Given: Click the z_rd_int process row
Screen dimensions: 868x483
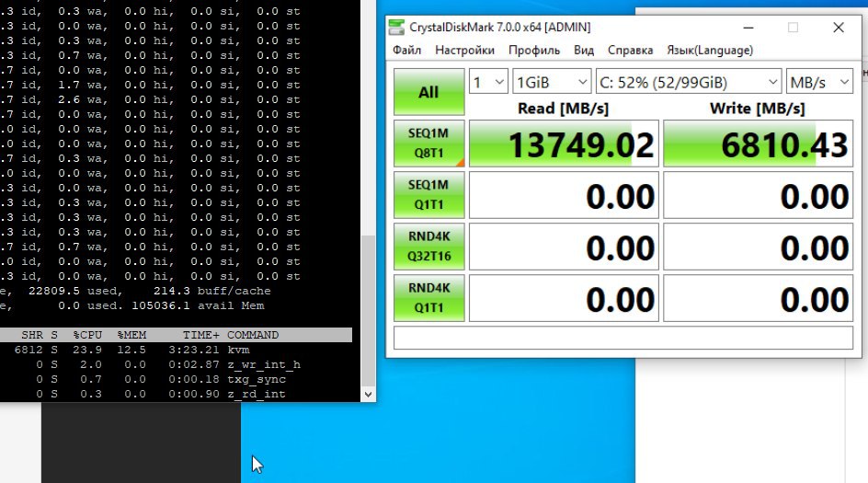Looking at the screenshot, I should point(176,394).
